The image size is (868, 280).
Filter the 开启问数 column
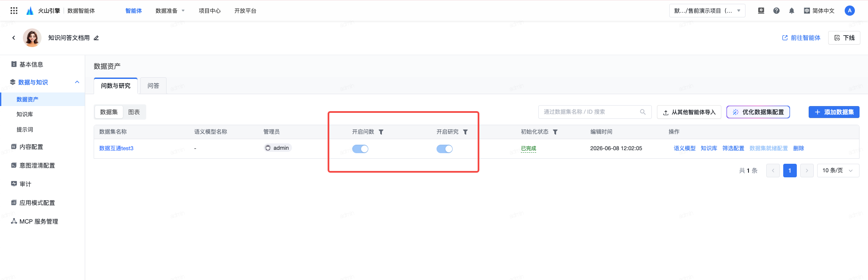[381, 132]
